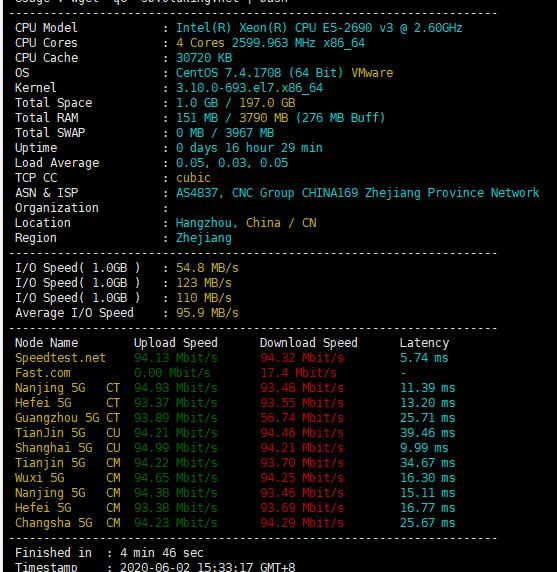Click the Wuxi 5G CM node name
557x572 pixels.
click(67, 478)
